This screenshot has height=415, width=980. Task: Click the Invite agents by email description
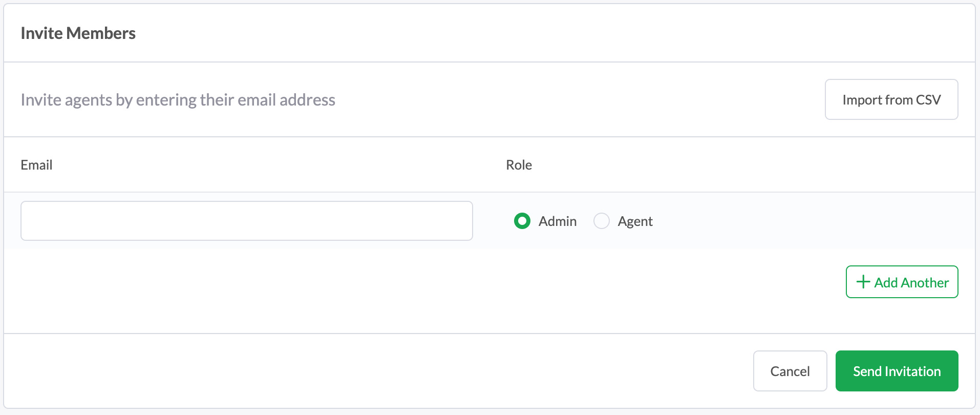click(x=178, y=100)
